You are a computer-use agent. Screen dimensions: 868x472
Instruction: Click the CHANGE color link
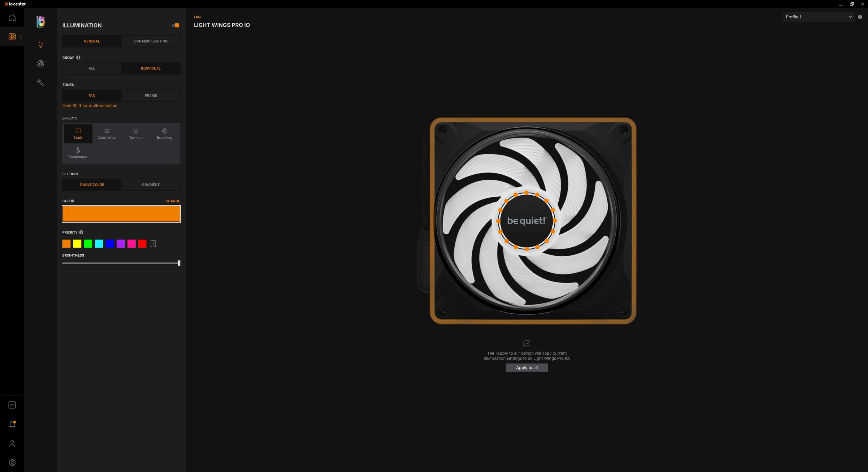173,201
